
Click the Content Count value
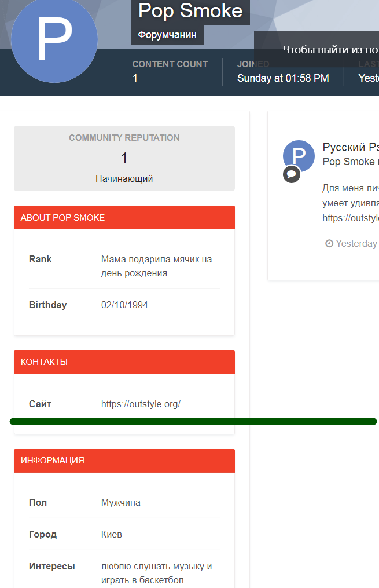point(135,78)
